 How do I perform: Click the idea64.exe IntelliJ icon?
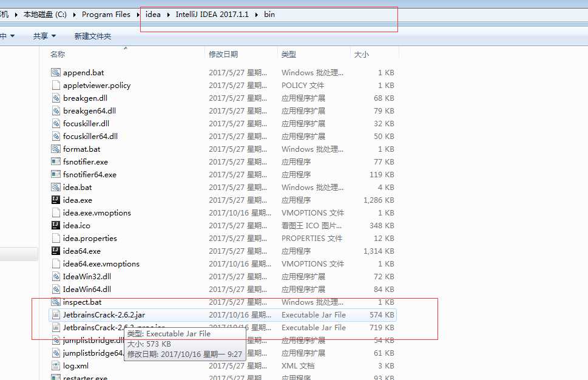pos(55,251)
